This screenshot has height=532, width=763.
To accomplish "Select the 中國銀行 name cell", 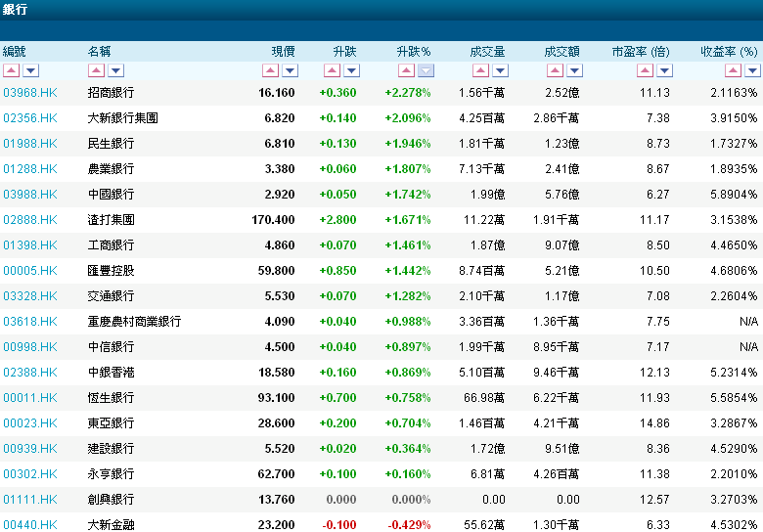I will tap(111, 195).
